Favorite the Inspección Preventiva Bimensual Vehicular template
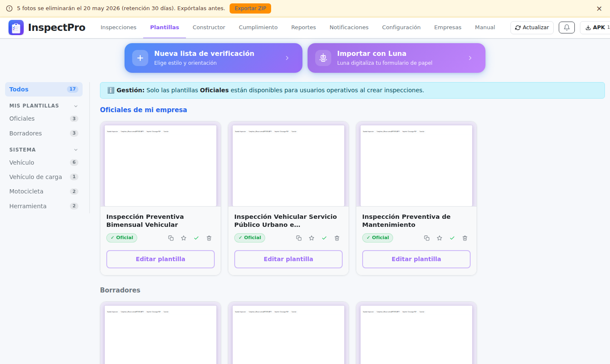610x364 pixels. (183, 238)
